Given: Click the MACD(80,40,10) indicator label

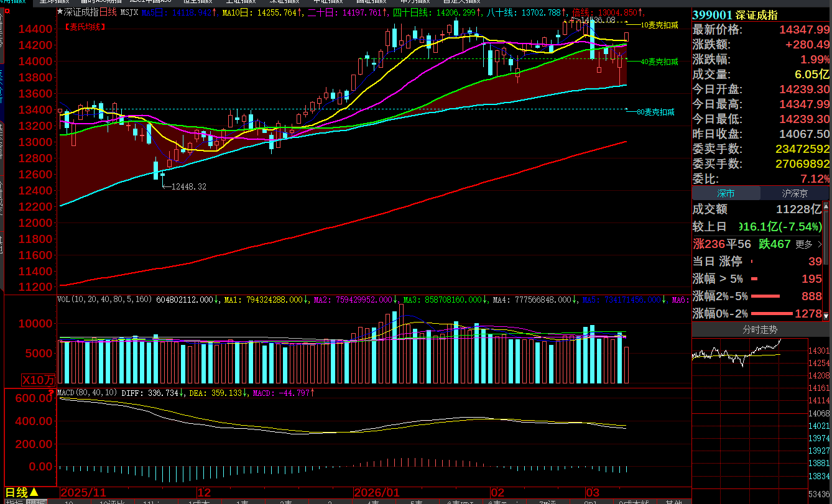Looking at the screenshot, I should (86, 393).
